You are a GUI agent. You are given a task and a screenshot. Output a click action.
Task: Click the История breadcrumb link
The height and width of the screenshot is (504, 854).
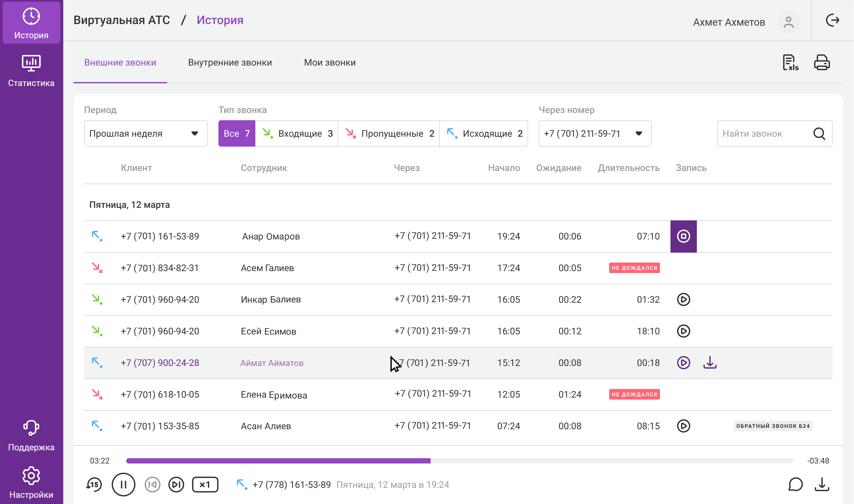[x=220, y=20]
